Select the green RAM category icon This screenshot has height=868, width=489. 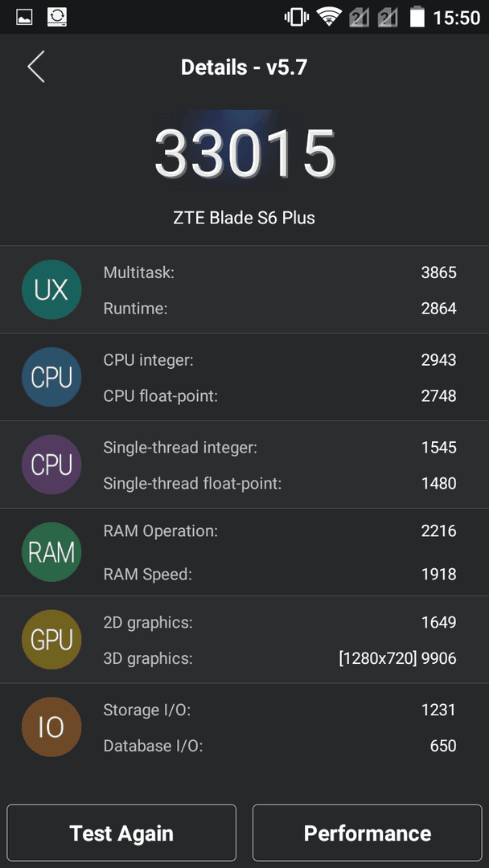51,552
